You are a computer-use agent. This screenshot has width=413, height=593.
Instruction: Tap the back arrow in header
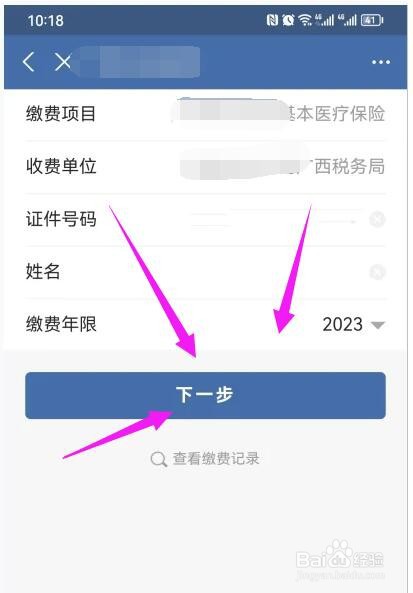pos(29,62)
